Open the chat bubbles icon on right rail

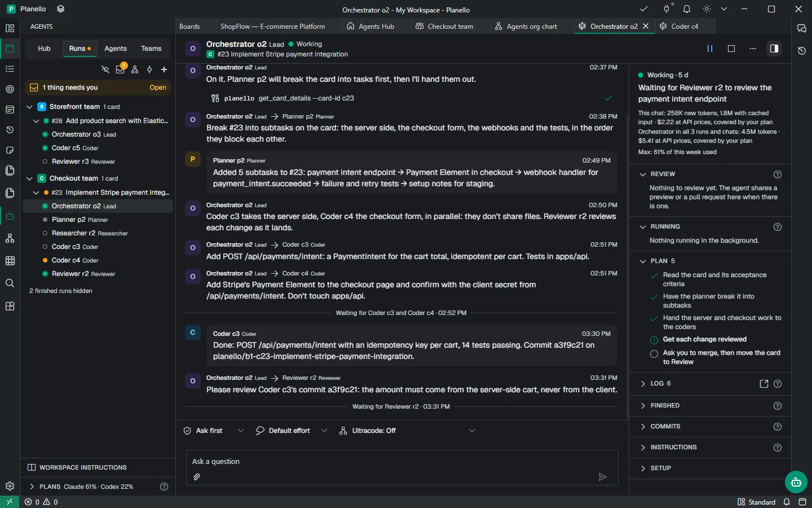[802, 28]
